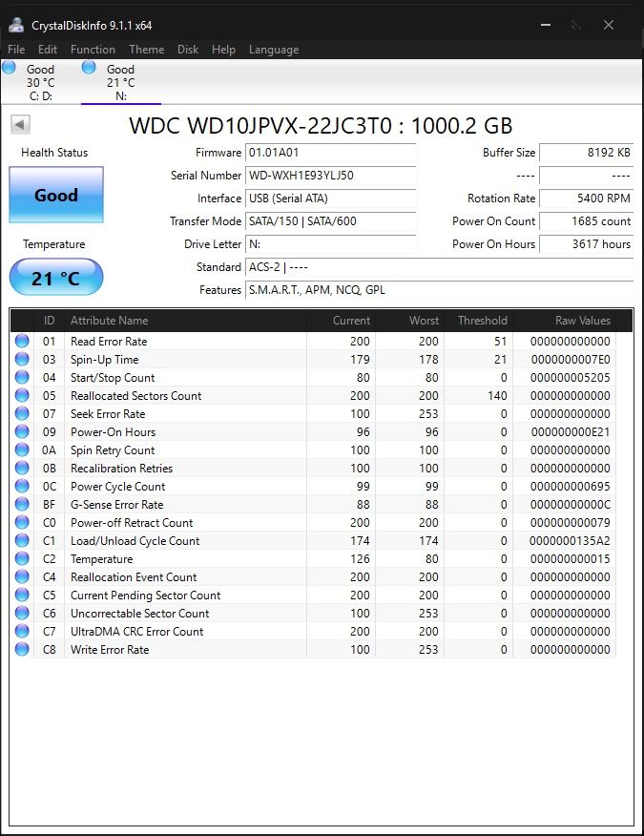The height and width of the screenshot is (836, 644).
Task: Open the Language menu
Action: [274, 50]
